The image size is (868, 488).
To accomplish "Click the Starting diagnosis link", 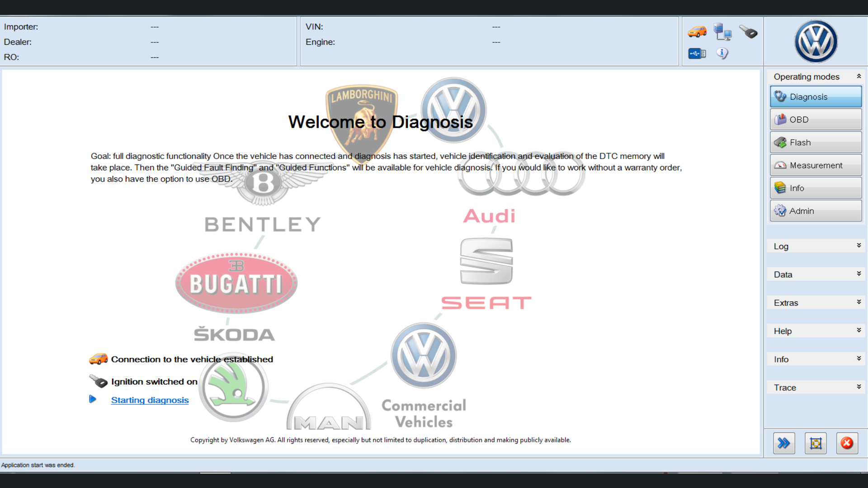I will tap(150, 400).
